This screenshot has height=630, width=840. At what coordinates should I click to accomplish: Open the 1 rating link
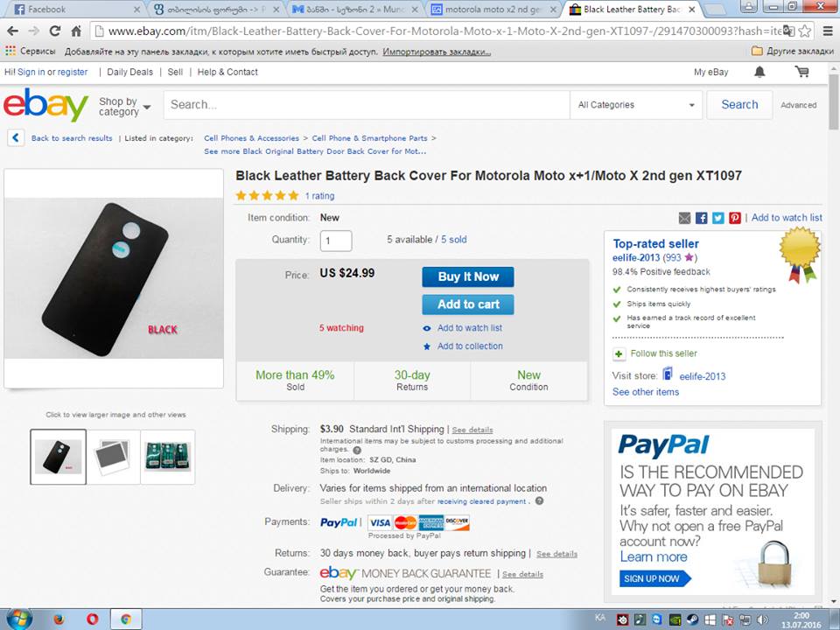tap(319, 196)
